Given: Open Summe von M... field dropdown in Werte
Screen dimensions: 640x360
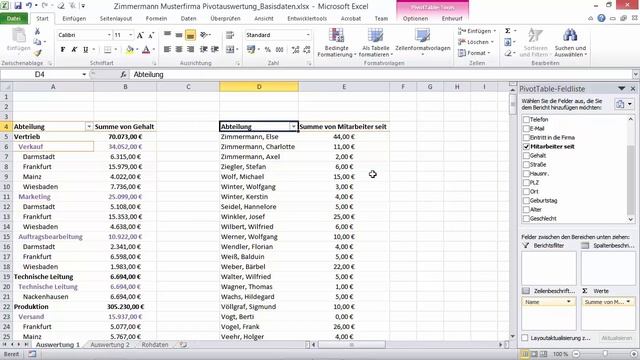Looking at the screenshot, I should point(628,302).
